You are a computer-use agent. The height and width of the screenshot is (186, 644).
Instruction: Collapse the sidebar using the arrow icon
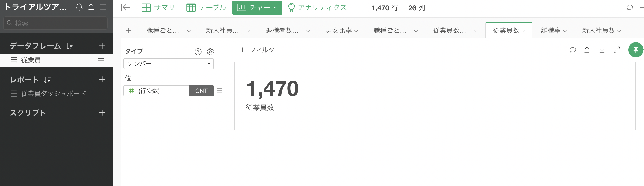pos(126,8)
